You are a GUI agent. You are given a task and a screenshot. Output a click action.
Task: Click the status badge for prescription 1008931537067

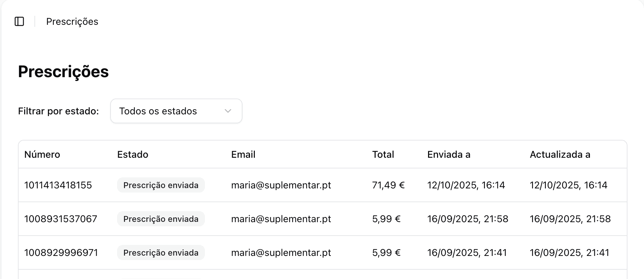point(161,219)
